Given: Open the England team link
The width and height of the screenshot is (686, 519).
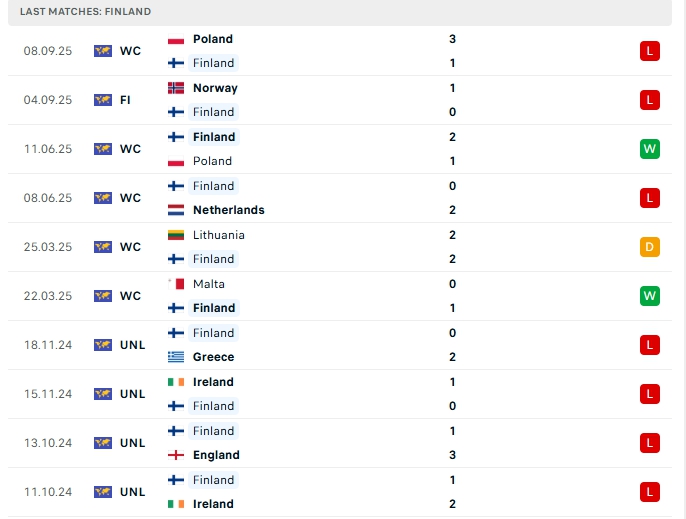Looking at the screenshot, I should (x=216, y=455).
